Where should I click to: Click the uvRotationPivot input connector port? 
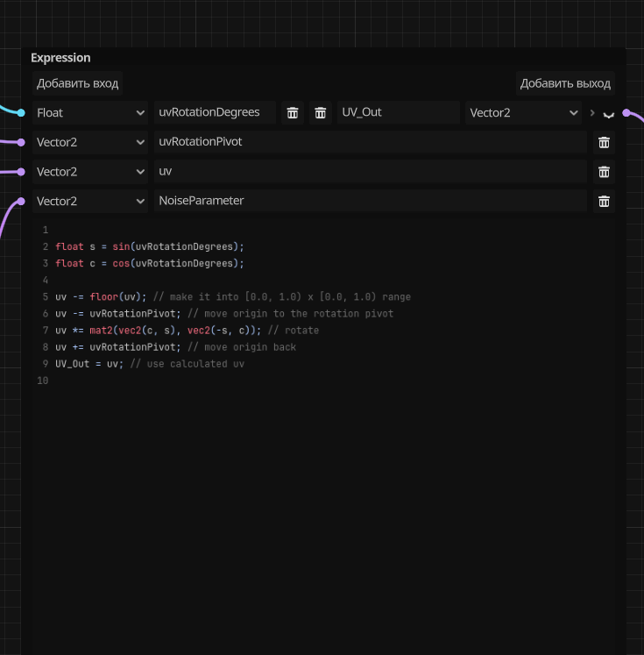point(21,142)
